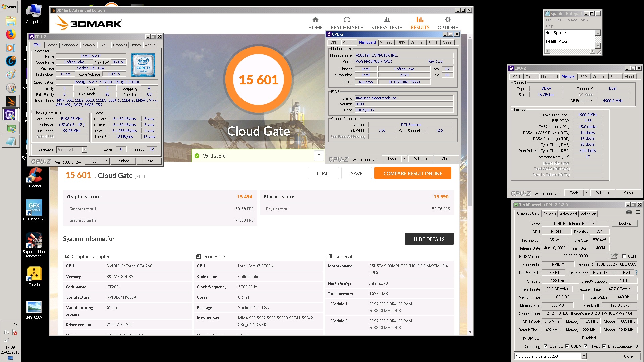Screen dimensions: 644x362
Task: Open the volume icon in system tray
Action: point(6,332)
